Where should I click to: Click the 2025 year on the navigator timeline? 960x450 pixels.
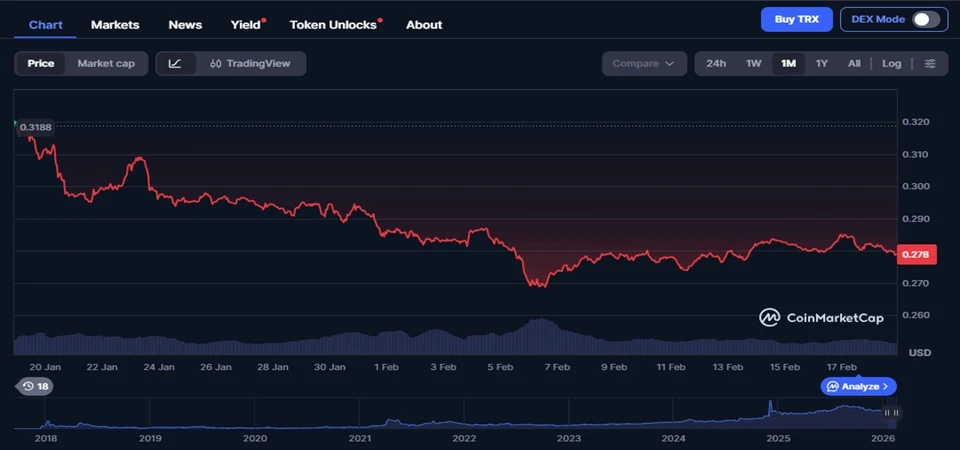[x=778, y=438]
